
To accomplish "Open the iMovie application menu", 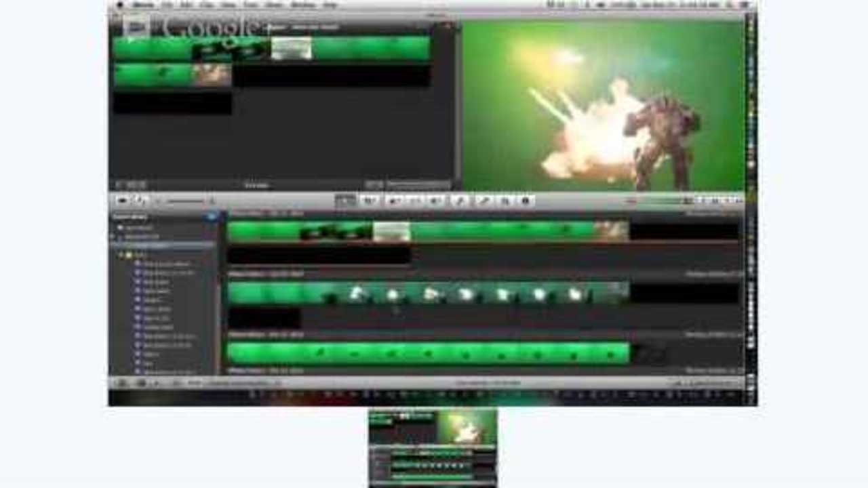I will click(x=142, y=4).
